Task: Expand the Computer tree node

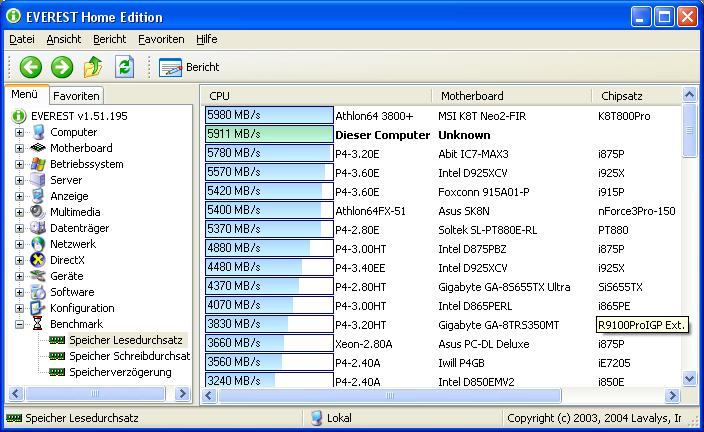Action: click(x=19, y=132)
